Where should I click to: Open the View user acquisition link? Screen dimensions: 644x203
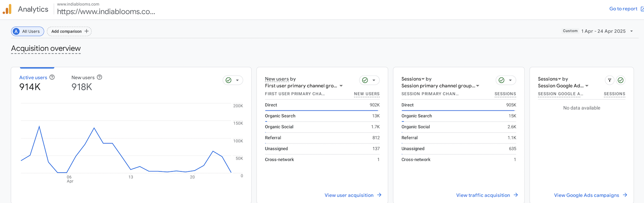pos(349,195)
